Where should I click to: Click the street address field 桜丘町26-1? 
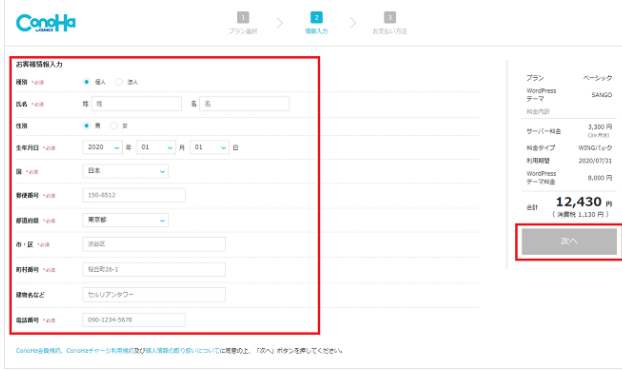pyautogui.click(x=154, y=269)
